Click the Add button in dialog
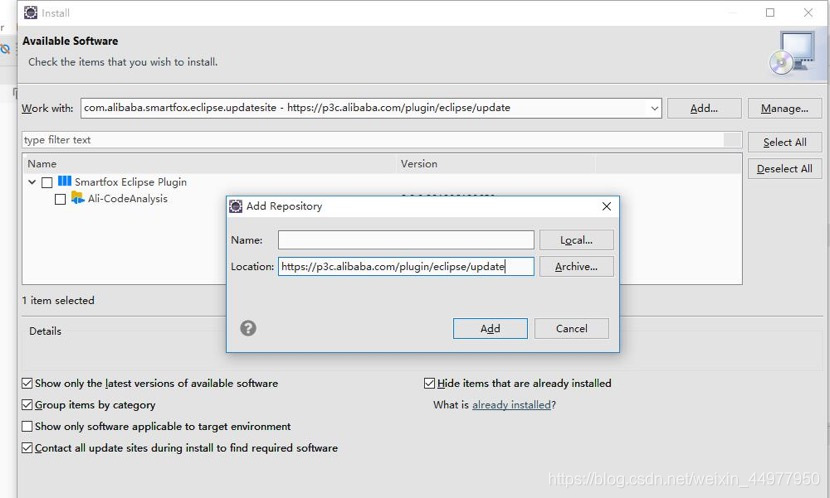 click(x=490, y=329)
